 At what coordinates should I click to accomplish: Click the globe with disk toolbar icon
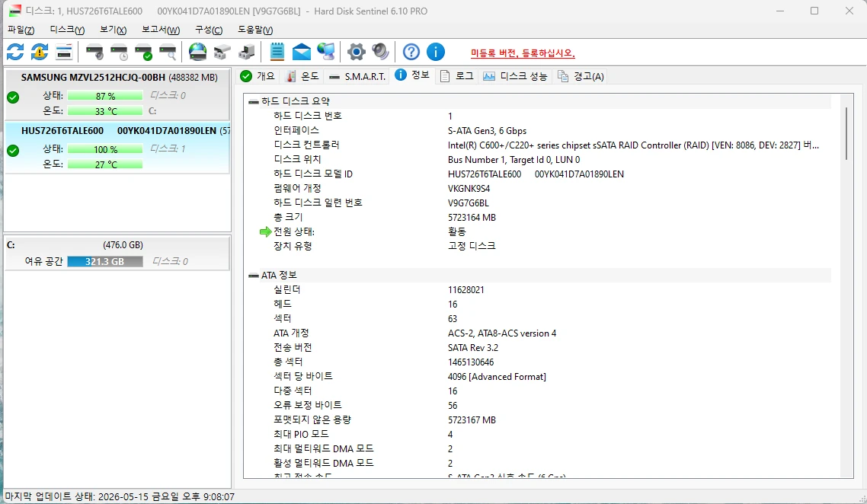(197, 52)
